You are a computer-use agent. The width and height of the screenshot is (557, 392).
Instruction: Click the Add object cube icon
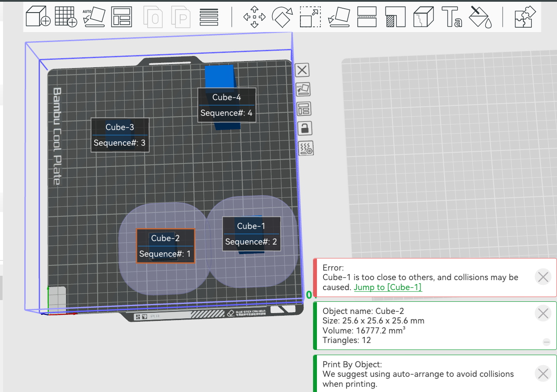pos(38,17)
